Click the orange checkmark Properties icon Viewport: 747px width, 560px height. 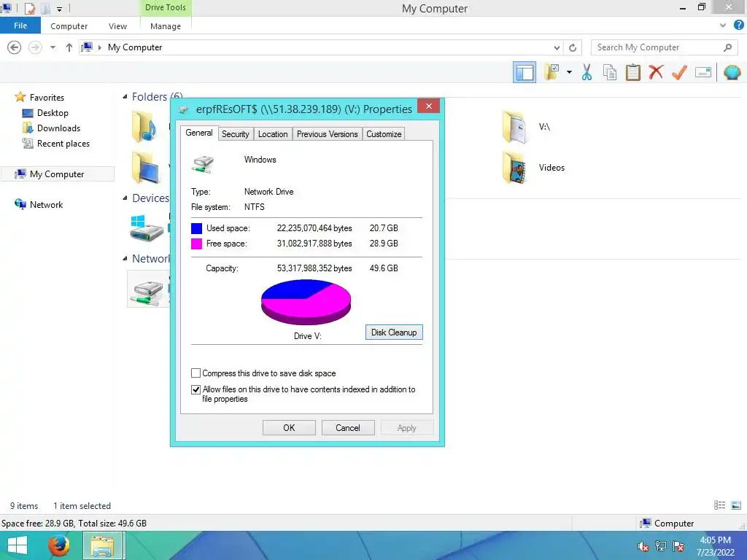tap(679, 72)
